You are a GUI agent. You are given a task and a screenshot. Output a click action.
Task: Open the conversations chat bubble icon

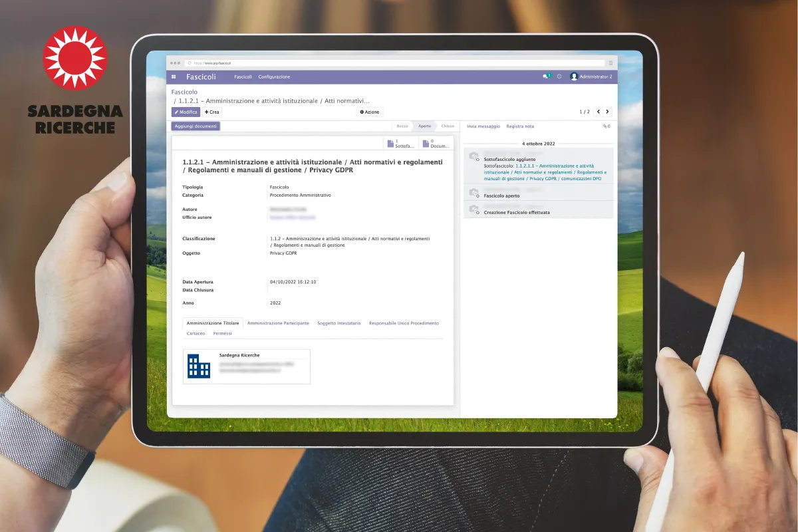(x=546, y=76)
